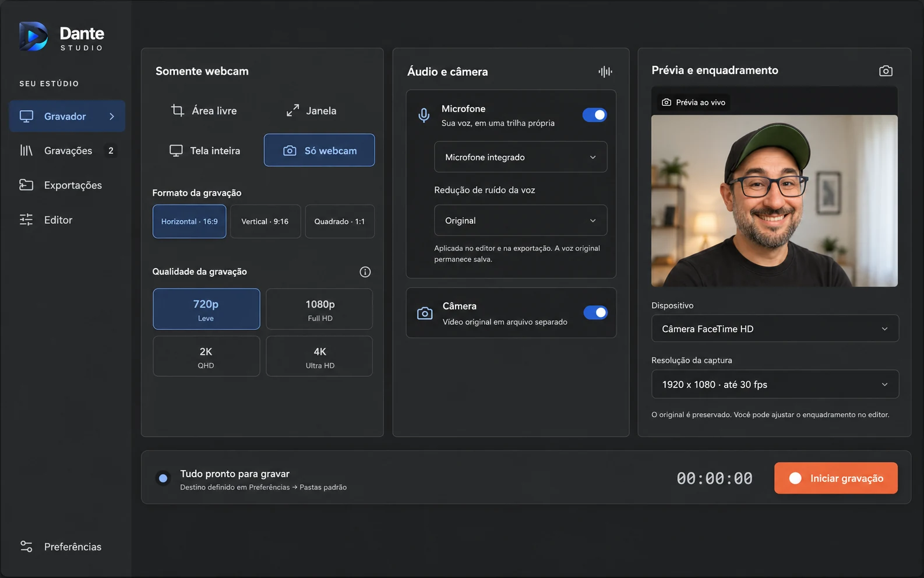Choose the Tela inteira capture mode

pos(205,151)
